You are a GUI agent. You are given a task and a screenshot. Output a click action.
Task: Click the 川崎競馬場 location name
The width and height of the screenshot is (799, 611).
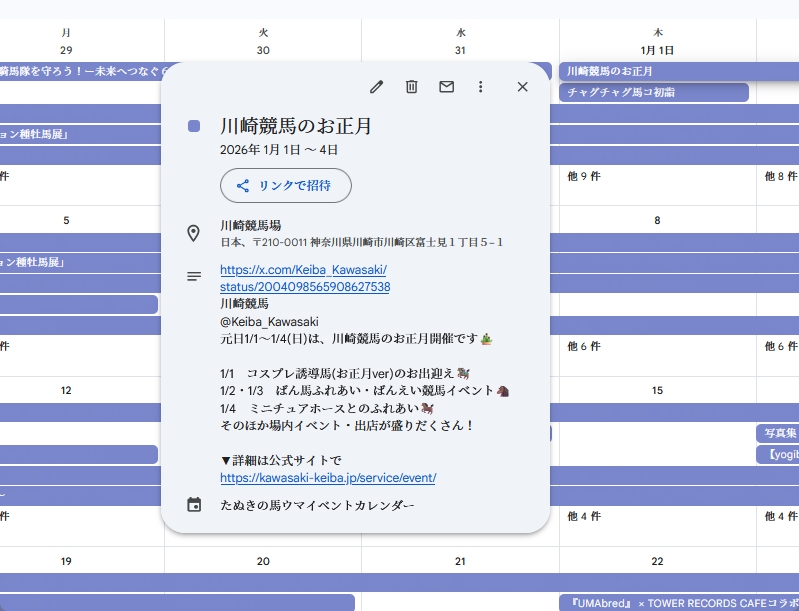pyautogui.click(x=250, y=226)
